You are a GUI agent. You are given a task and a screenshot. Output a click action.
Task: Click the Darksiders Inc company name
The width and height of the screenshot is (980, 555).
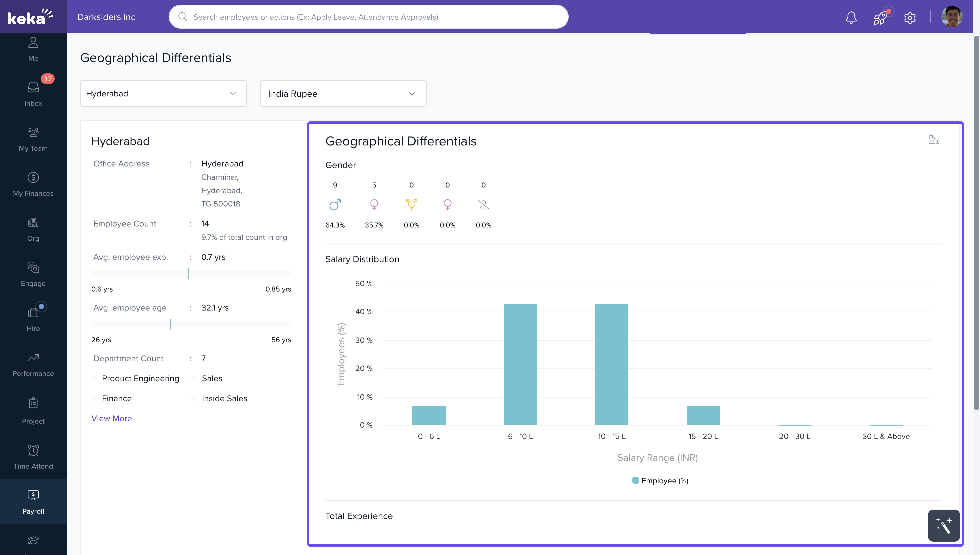pyautogui.click(x=106, y=17)
